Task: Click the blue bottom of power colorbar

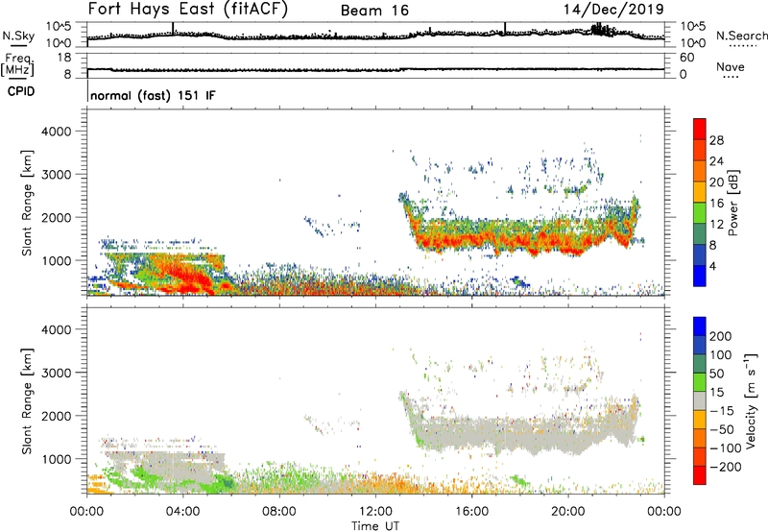Action: pos(700,276)
